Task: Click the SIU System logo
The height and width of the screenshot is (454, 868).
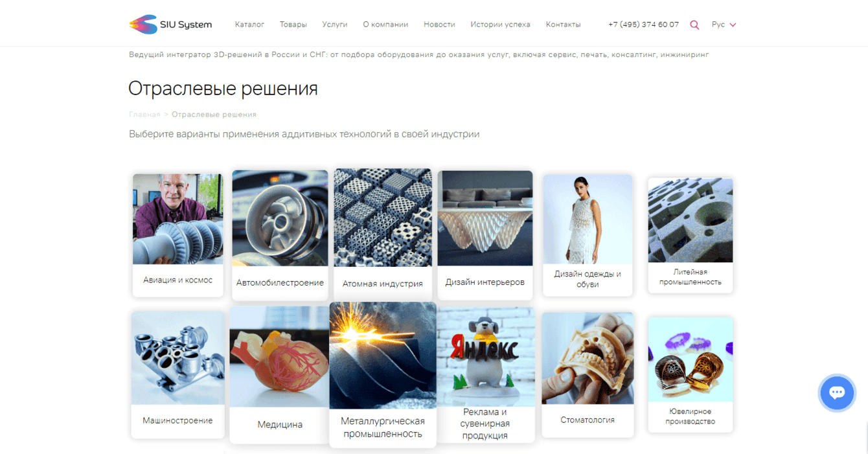Action: click(170, 25)
